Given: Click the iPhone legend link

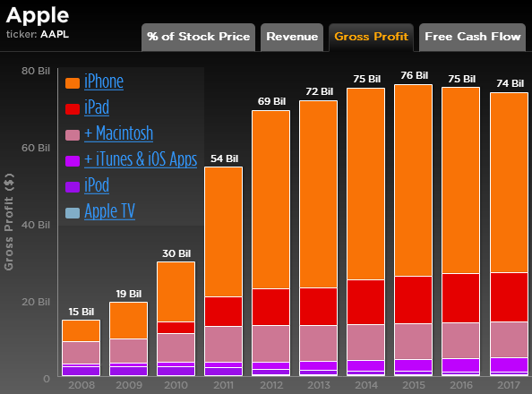Looking at the screenshot, I should [104, 81].
